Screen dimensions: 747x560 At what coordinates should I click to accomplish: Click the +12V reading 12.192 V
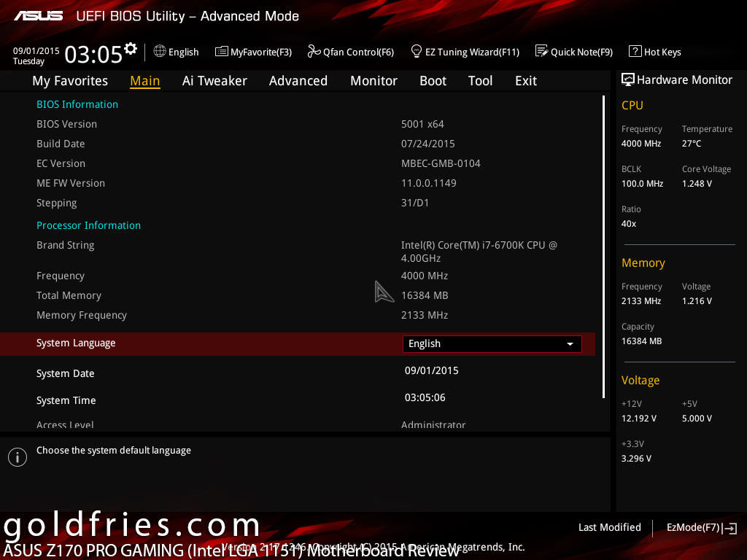(639, 418)
